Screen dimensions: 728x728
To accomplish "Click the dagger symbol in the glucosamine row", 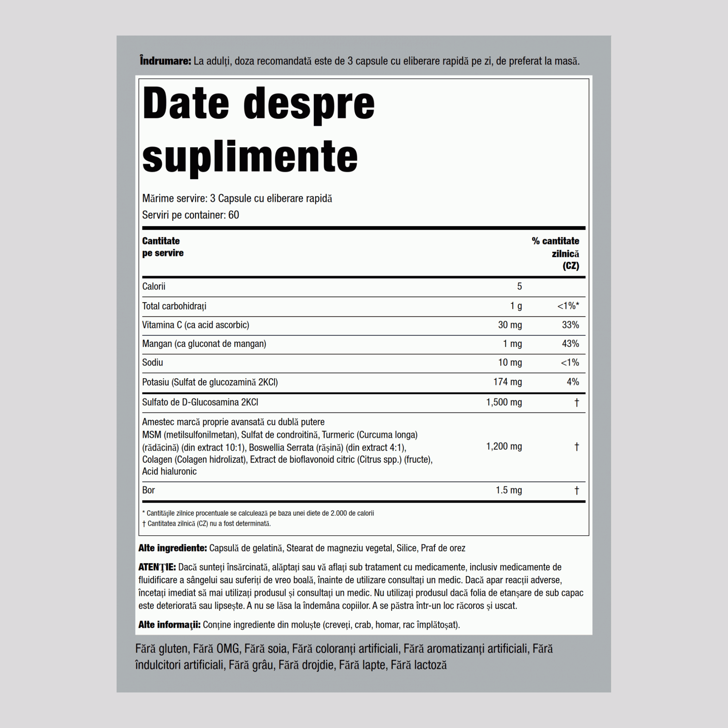I will [x=577, y=402].
